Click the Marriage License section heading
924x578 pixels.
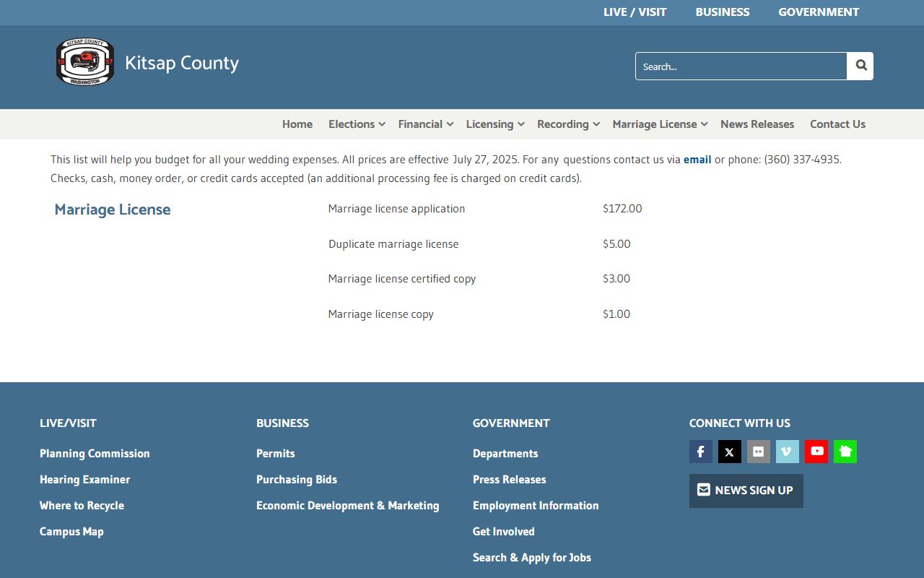113,210
